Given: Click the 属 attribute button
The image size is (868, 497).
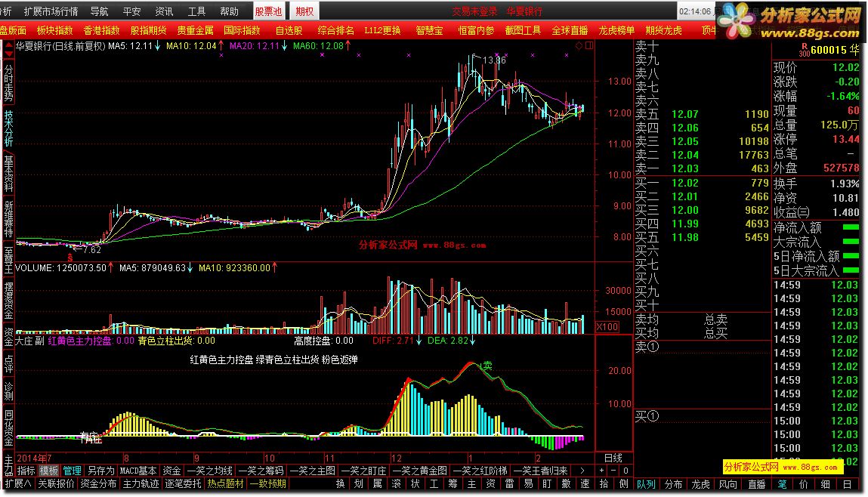Looking at the screenshot, I should [x=378, y=483].
